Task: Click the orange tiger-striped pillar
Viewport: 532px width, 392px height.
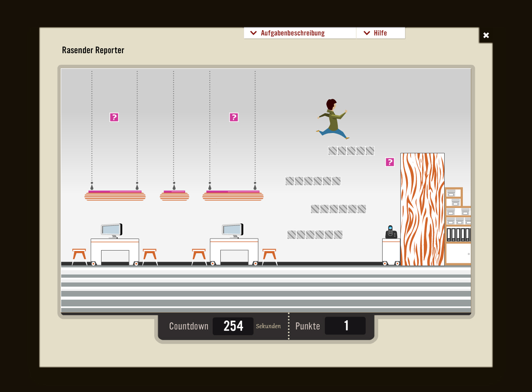Action: pyautogui.click(x=422, y=209)
